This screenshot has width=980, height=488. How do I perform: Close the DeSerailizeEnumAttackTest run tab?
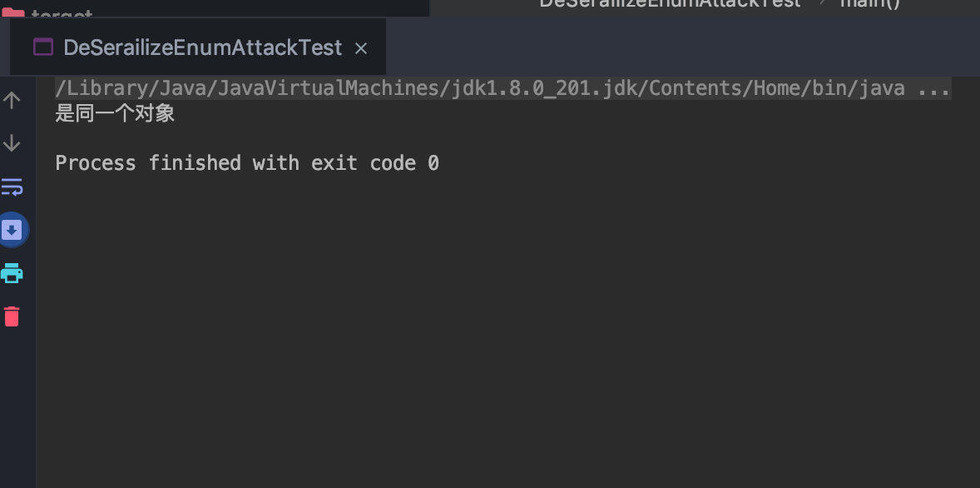360,48
